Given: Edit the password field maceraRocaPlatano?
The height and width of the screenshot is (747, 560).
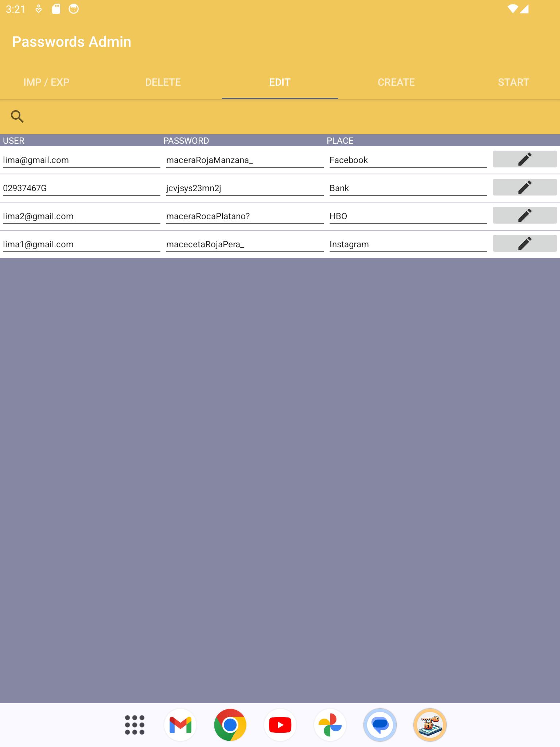Looking at the screenshot, I should tap(245, 216).
